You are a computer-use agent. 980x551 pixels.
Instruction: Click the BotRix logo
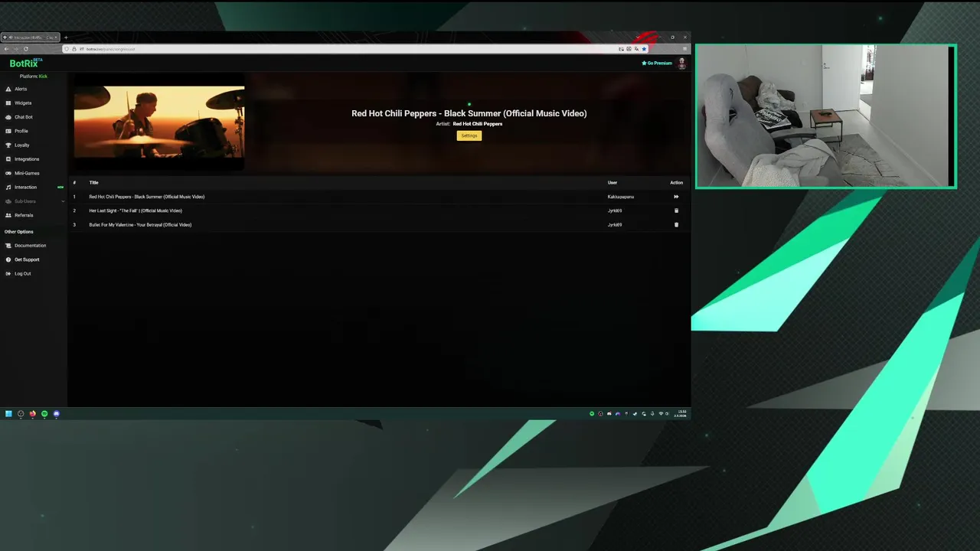pos(25,64)
